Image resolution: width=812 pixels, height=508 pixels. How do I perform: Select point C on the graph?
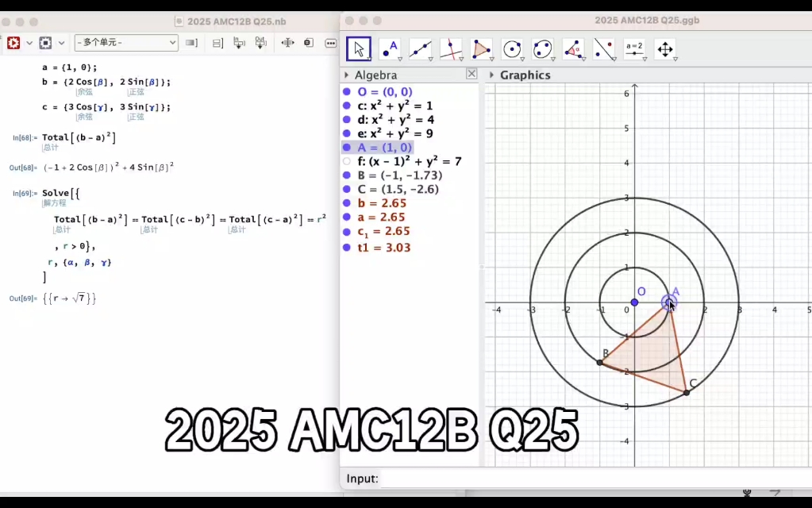pos(687,393)
